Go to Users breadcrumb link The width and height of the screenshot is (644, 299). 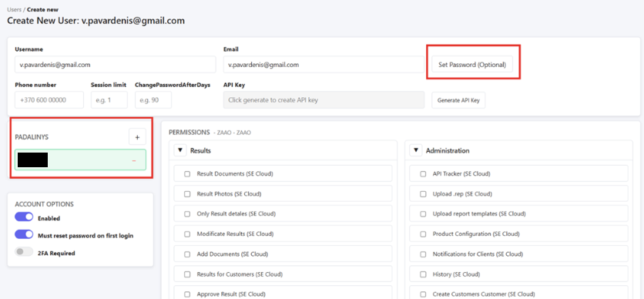(x=14, y=9)
